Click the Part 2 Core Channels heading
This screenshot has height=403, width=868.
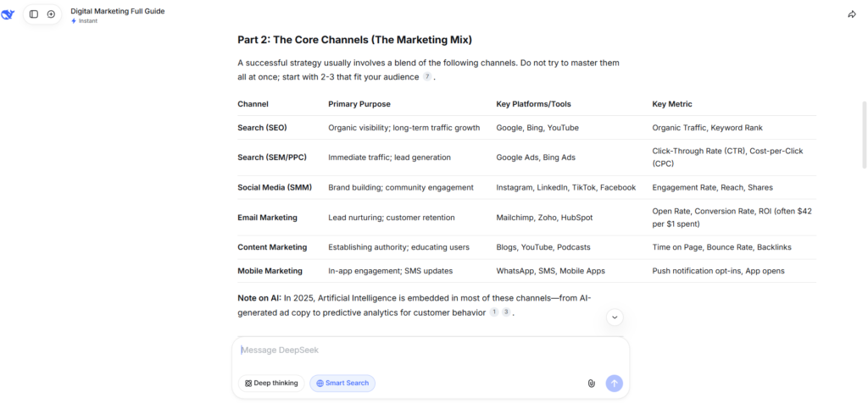click(354, 40)
